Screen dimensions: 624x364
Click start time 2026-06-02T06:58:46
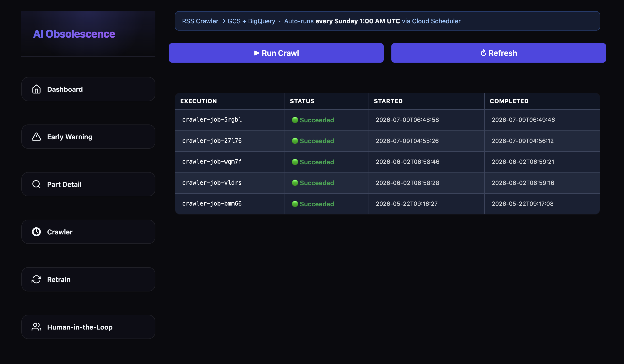[408, 162]
